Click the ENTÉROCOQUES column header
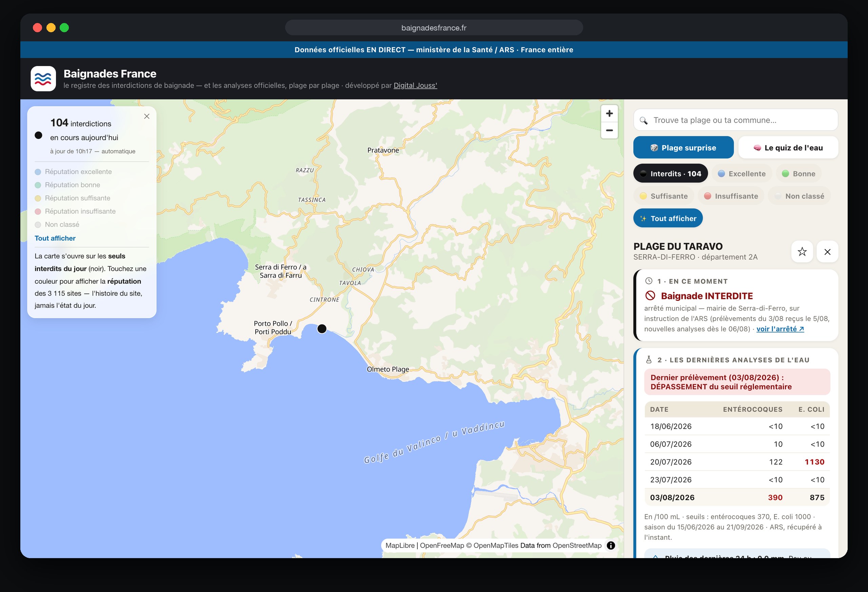This screenshot has width=868, height=592. pos(753,409)
